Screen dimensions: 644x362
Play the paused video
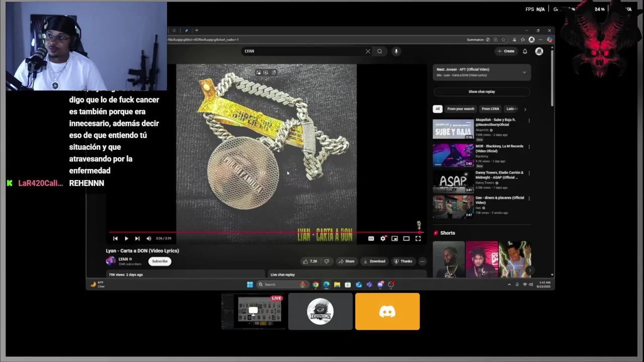[126, 238]
